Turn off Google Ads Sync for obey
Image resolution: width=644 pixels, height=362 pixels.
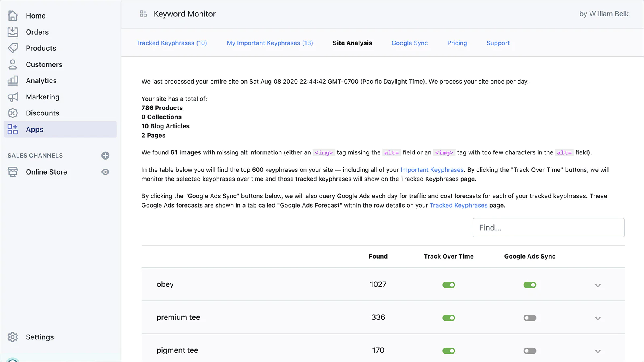[x=530, y=285]
